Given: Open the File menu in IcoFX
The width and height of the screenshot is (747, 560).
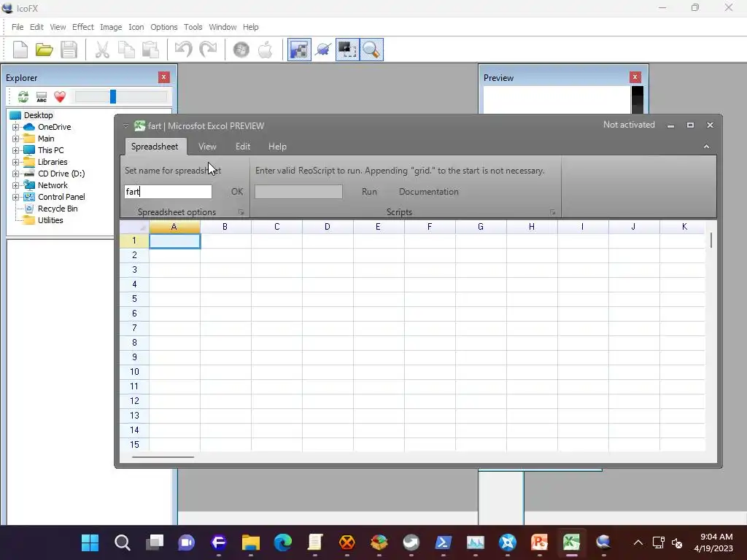Looking at the screenshot, I should coord(18,27).
